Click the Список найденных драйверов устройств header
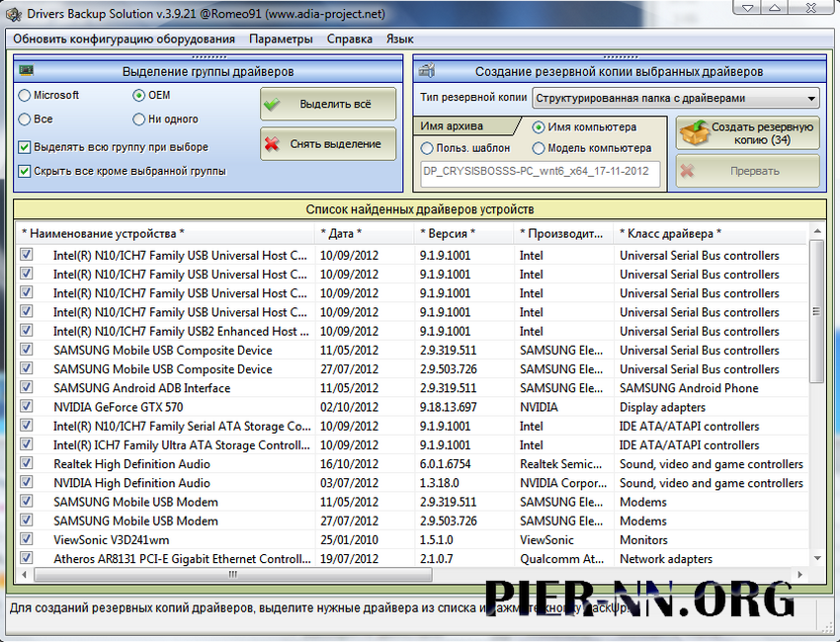This screenshot has height=642, width=840. [x=420, y=209]
